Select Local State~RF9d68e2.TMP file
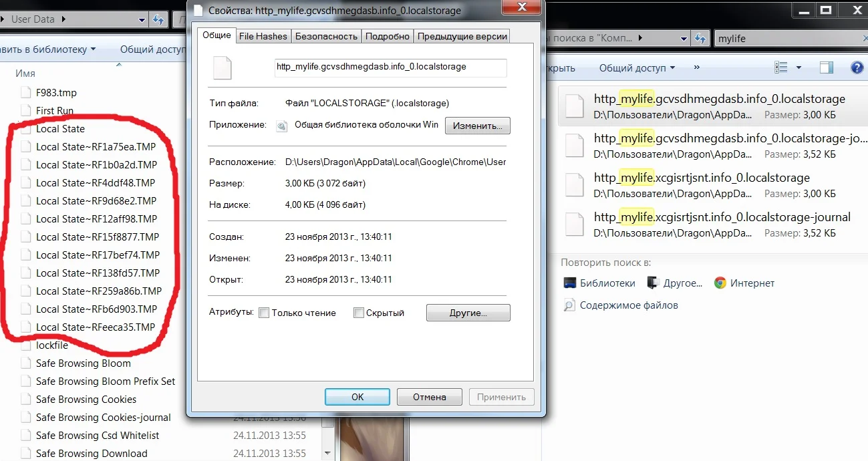Screen dimensions: 868x461 tap(96, 201)
